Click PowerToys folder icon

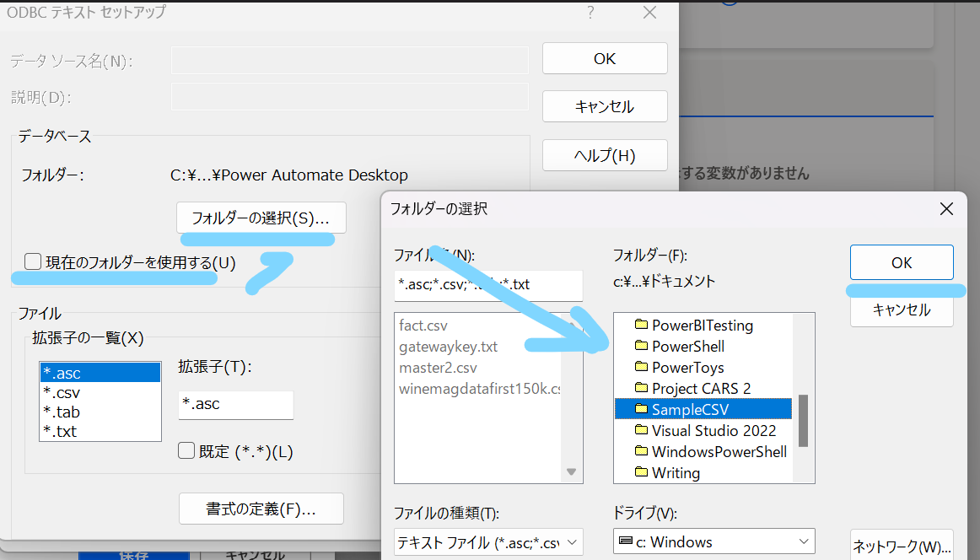[641, 366]
